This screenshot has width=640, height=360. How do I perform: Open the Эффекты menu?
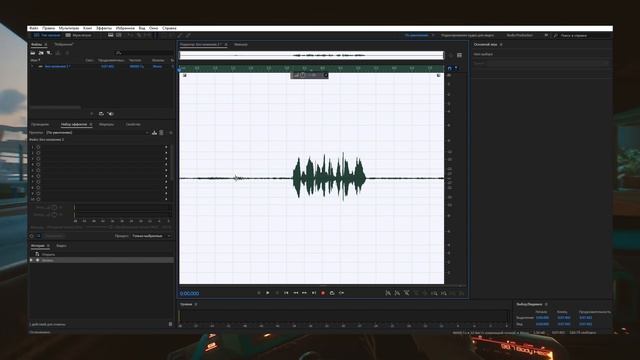click(104, 28)
